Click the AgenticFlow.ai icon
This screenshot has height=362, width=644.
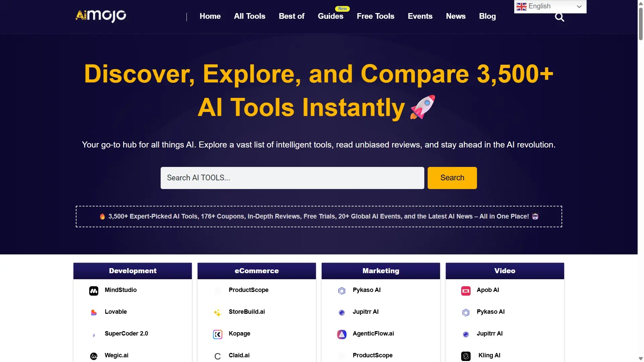pos(341,335)
